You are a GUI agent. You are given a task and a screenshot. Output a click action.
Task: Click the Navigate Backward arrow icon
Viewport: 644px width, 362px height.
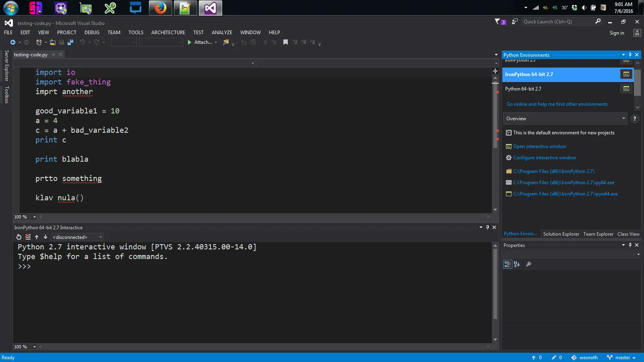[13, 42]
